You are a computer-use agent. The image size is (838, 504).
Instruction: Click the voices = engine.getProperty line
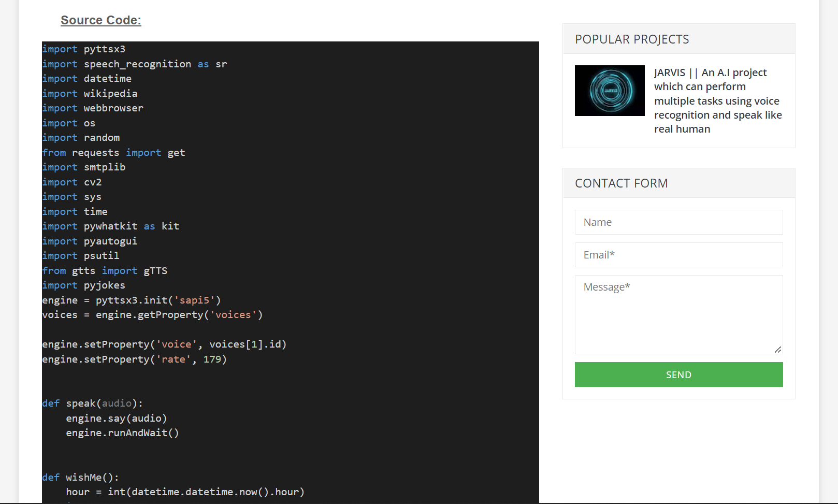pos(152,315)
